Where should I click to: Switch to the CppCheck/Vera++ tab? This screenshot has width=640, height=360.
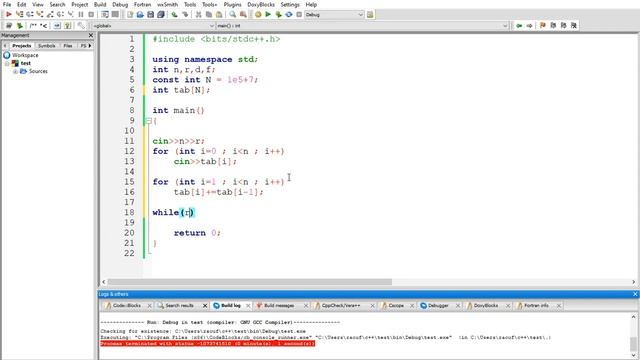pyautogui.click(x=341, y=305)
